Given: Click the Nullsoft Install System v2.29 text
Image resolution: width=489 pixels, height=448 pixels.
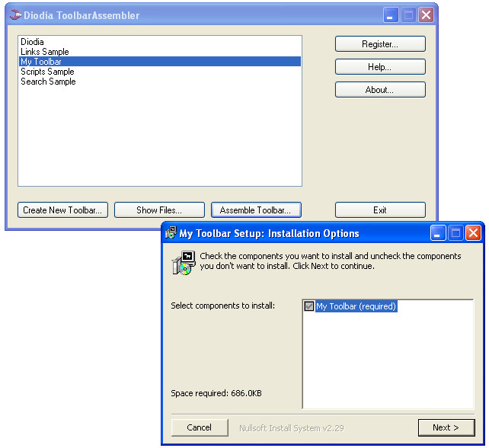Looking at the screenshot, I should pyautogui.click(x=292, y=428).
